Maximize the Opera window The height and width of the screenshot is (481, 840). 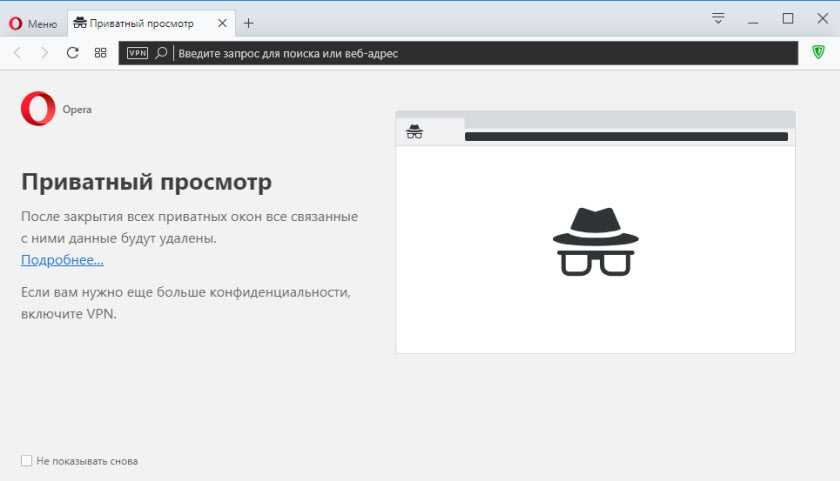[x=787, y=18]
